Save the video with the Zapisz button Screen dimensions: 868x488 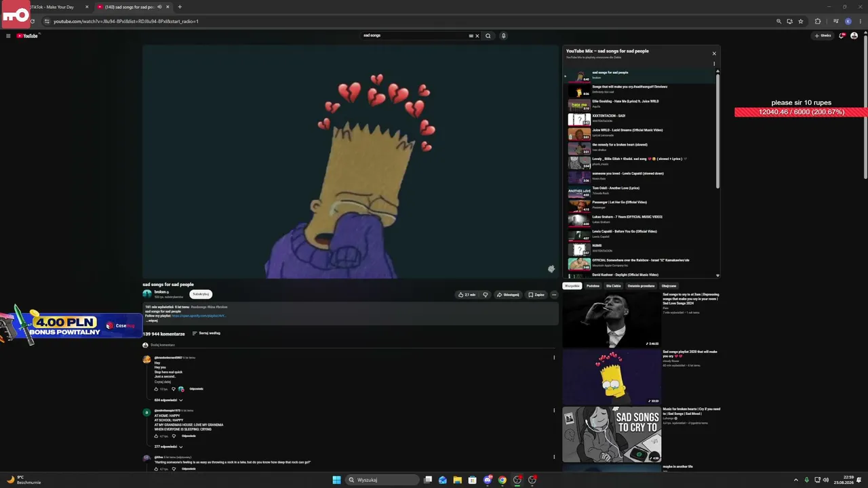(x=536, y=295)
